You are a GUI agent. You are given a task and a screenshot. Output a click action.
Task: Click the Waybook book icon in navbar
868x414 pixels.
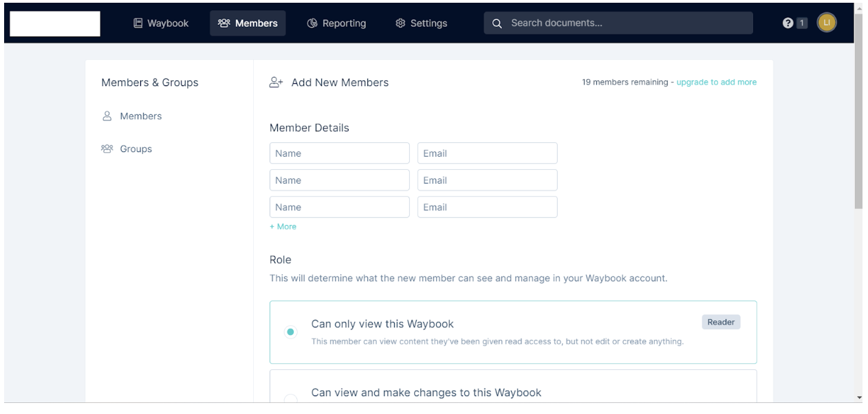(138, 23)
